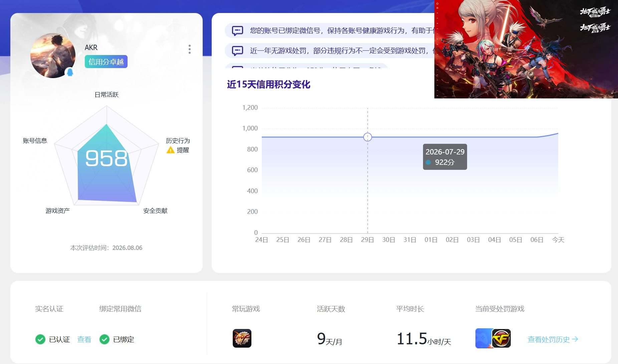The width and height of the screenshot is (618, 364).
Task: Open the three-dot menu beside AKR
Action: [x=190, y=49]
